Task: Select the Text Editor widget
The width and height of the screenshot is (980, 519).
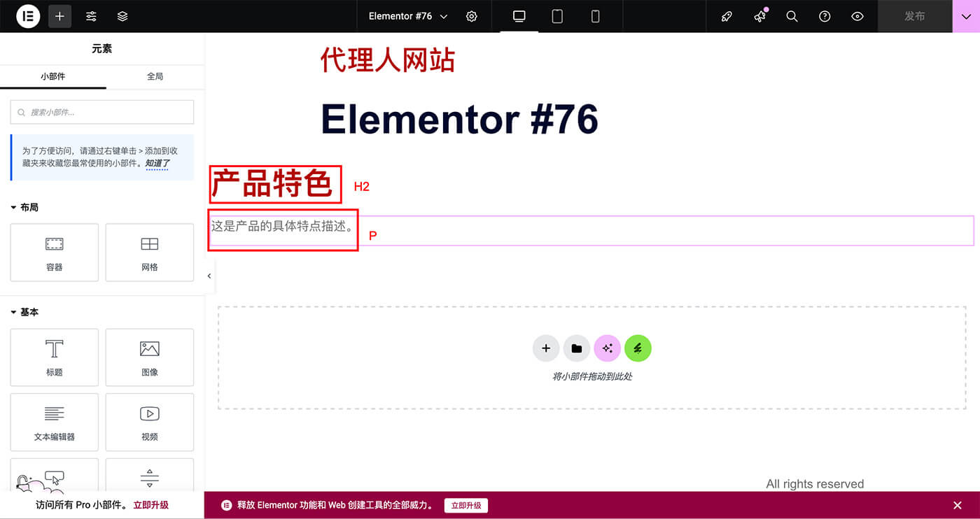Action: 55,422
